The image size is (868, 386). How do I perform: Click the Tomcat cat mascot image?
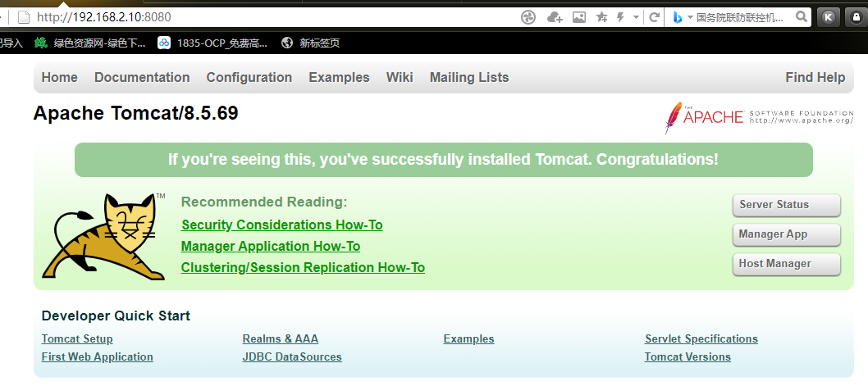(103, 236)
